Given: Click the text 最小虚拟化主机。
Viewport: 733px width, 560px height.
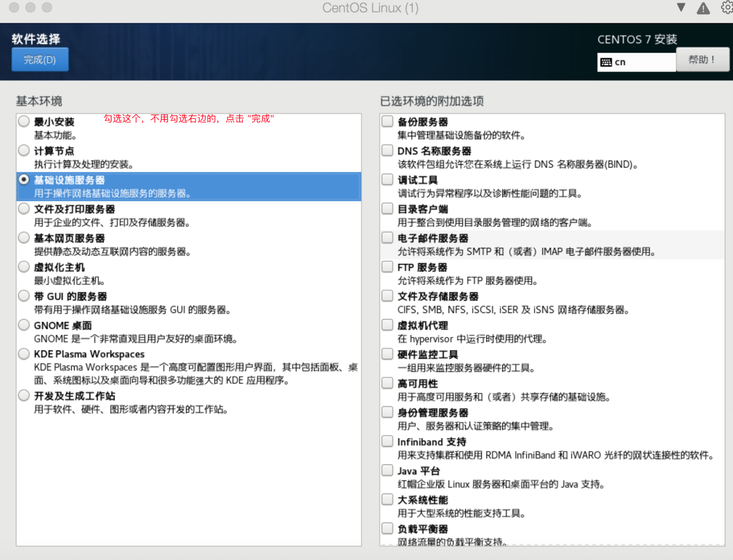Looking at the screenshot, I should pyautogui.click(x=70, y=281).
